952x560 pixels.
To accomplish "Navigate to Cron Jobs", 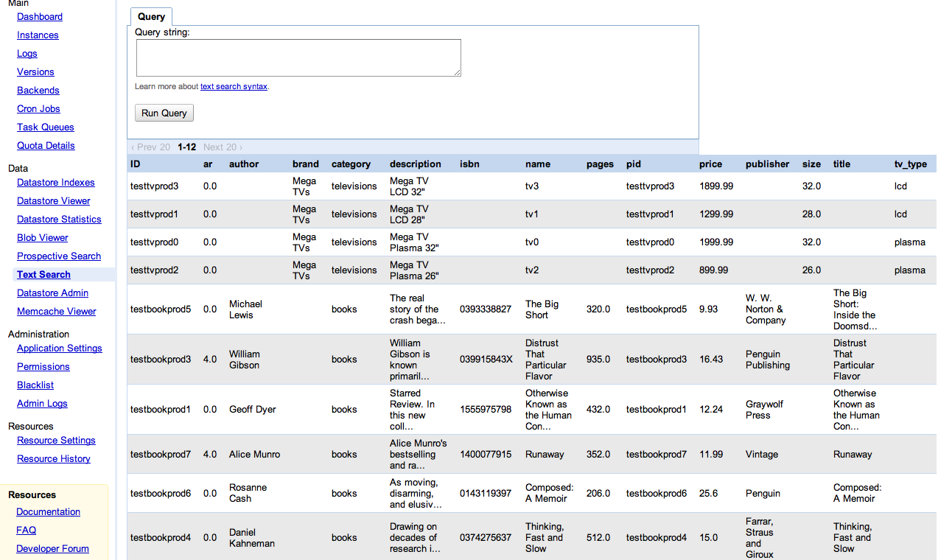I will coord(38,108).
